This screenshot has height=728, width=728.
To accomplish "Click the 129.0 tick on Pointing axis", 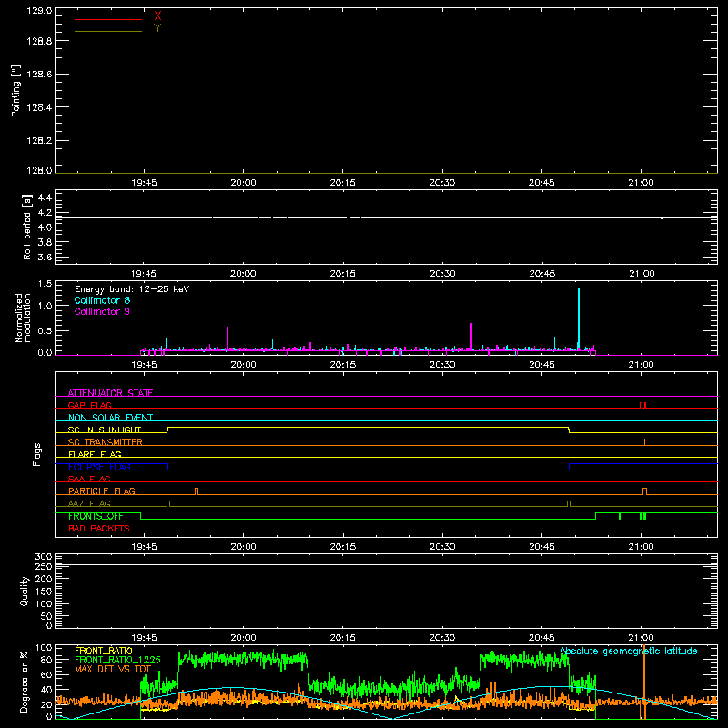I will [39, 10].
